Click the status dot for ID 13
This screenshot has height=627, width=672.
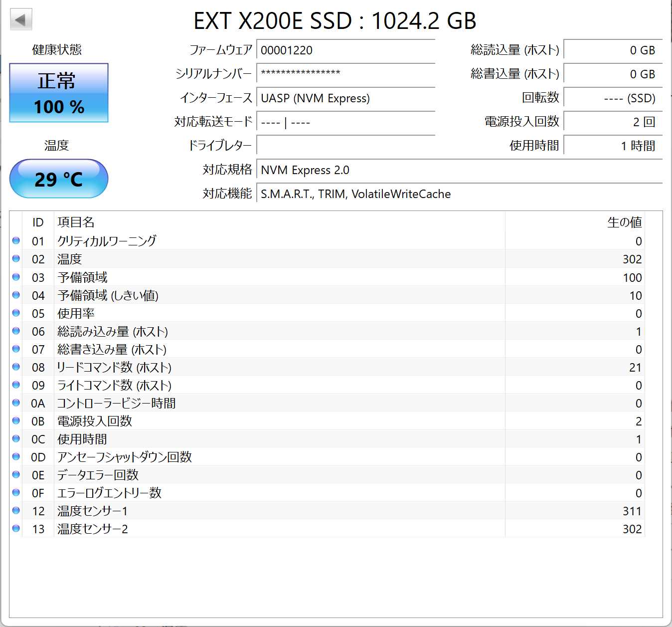pos(16,528)
